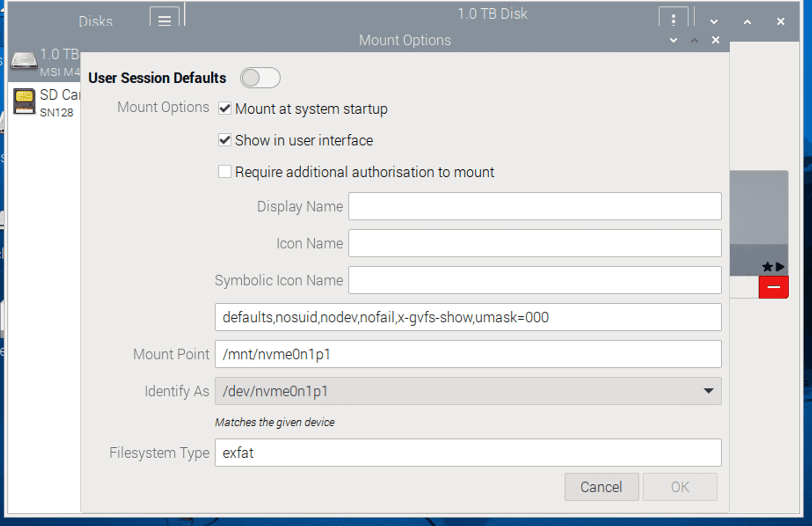The height and width of the screenshot is (526, 812).
Task: Click the Mount Point field
Action: point(468,354)
